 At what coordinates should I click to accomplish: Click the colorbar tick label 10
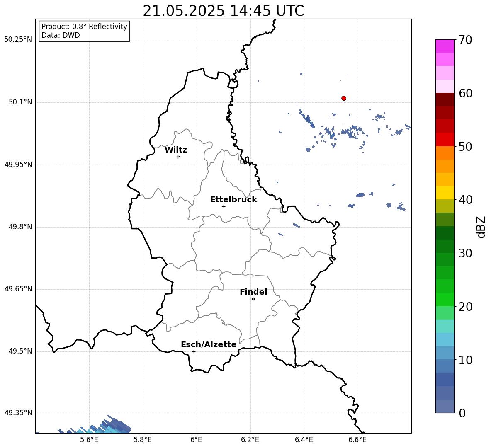(465, 360)
